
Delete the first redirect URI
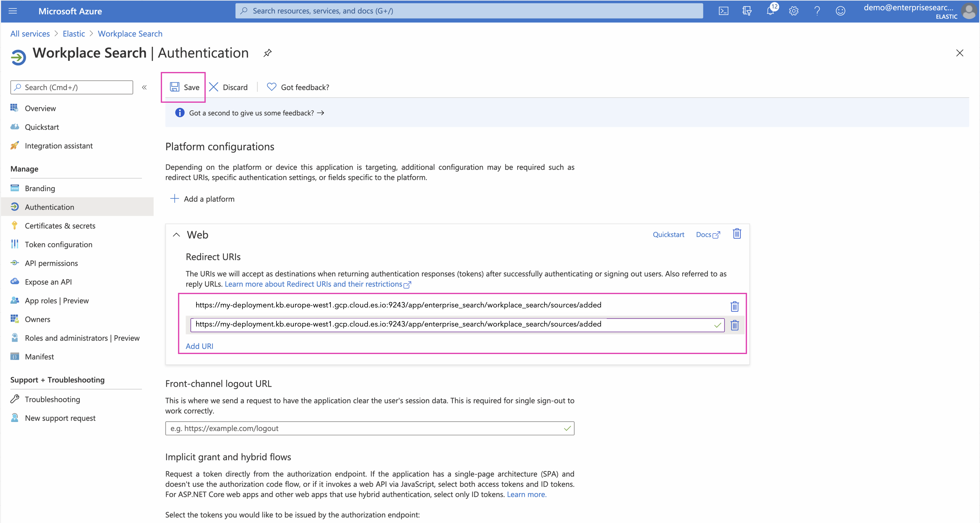pos(735,306)
